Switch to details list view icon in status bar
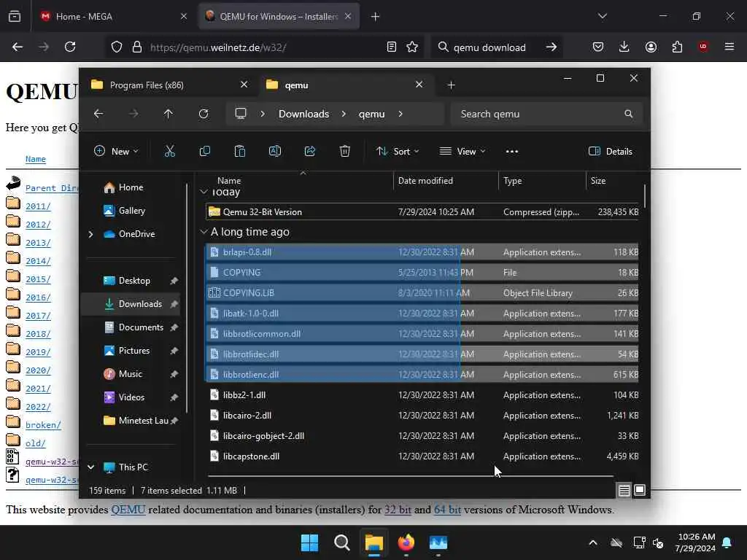The height and width of the screenshot is (560, 747). coord(624,490)
